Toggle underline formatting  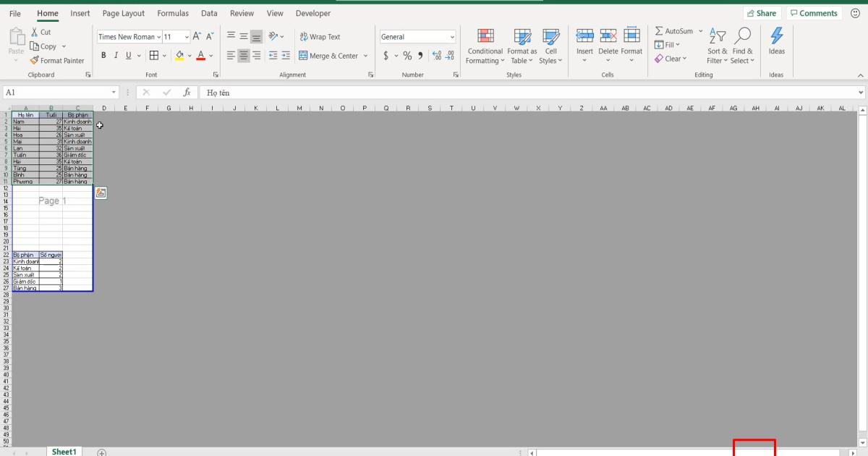point(127,54)
